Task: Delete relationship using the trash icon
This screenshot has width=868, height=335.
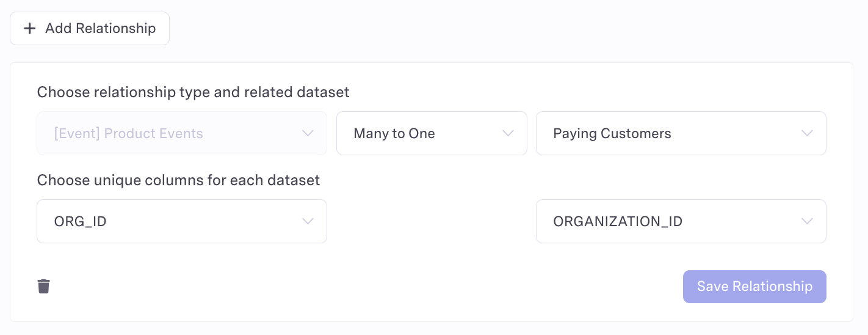Action: [43, 286]
